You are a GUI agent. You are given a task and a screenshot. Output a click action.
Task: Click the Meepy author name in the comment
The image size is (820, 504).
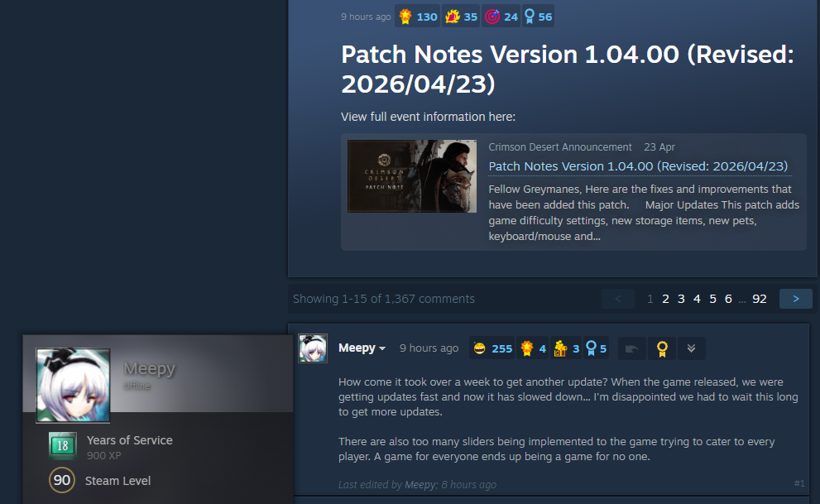coord(357,348)
